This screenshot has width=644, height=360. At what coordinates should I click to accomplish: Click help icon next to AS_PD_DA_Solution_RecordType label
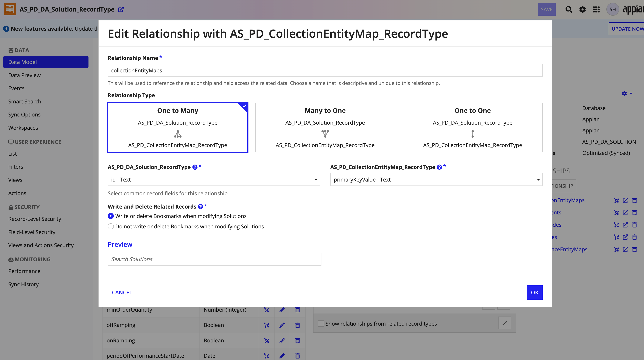(195, 167)
